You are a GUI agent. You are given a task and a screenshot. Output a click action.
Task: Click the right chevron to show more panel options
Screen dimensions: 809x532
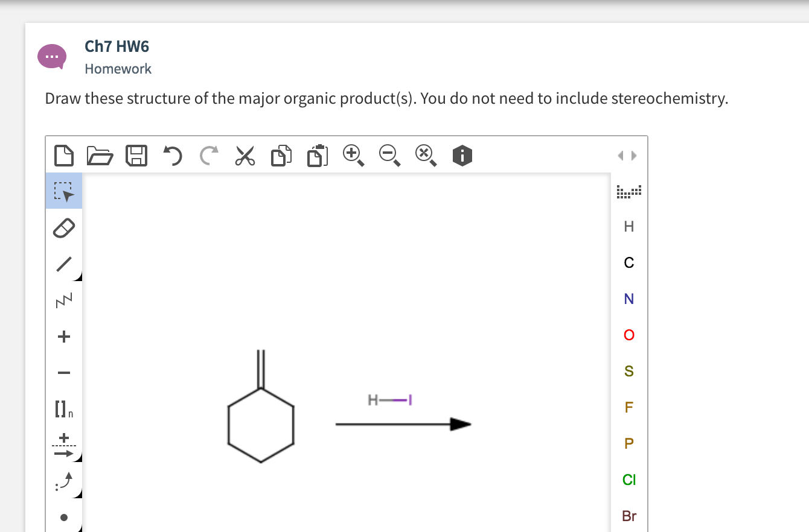(x=634, y=155)
